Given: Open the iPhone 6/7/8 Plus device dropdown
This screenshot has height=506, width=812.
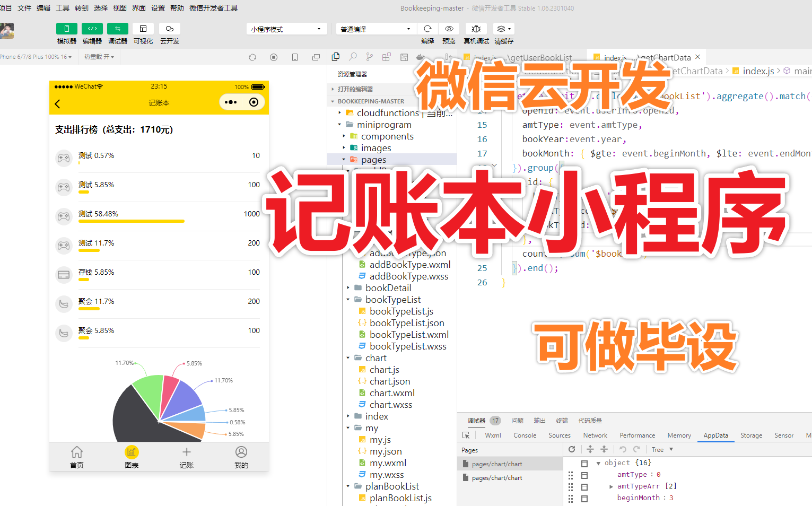Looking at the screenshot, I should click(36, 57).
